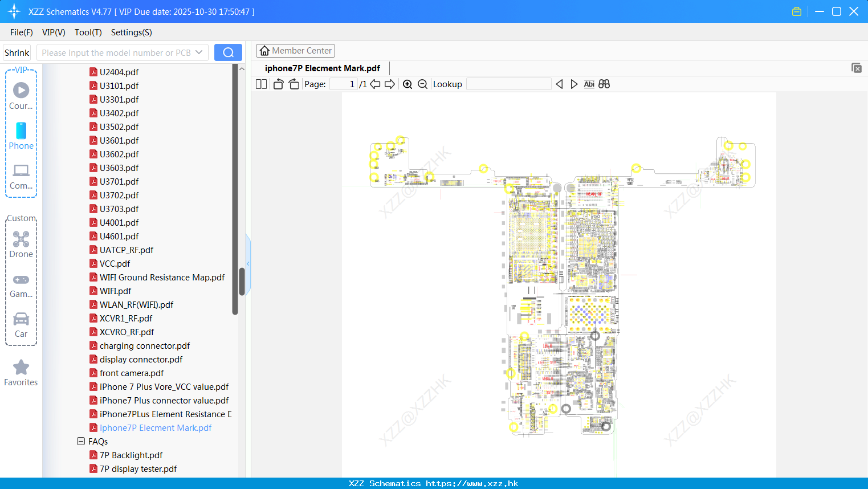The width and height of the screenshot is (868, 489).
Task: Open the model number dropdown arrow
Action: click(x=199, y=52)
